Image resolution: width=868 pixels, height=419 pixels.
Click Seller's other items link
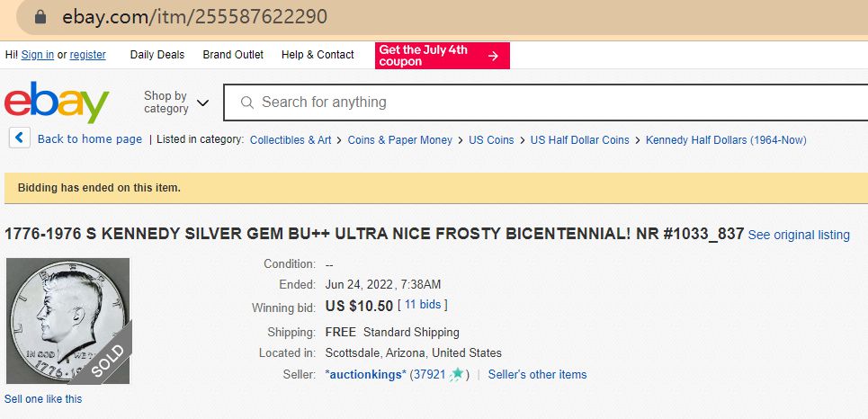coord(537,374)
